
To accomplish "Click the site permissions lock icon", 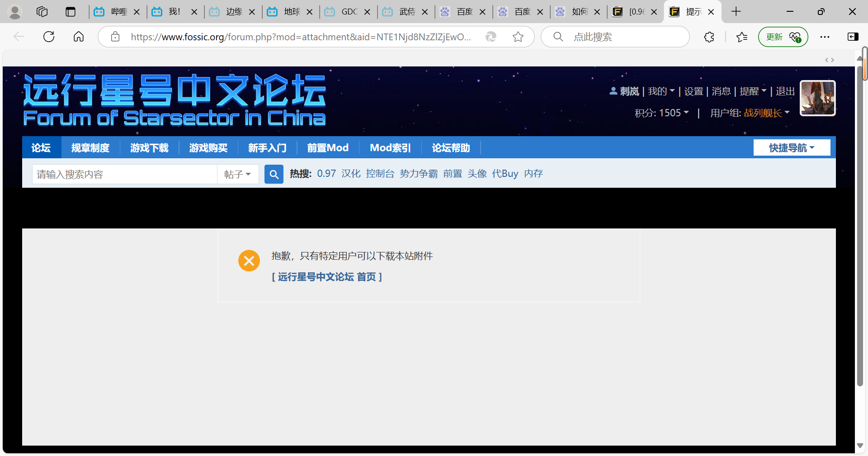I will tap(115, 37).
